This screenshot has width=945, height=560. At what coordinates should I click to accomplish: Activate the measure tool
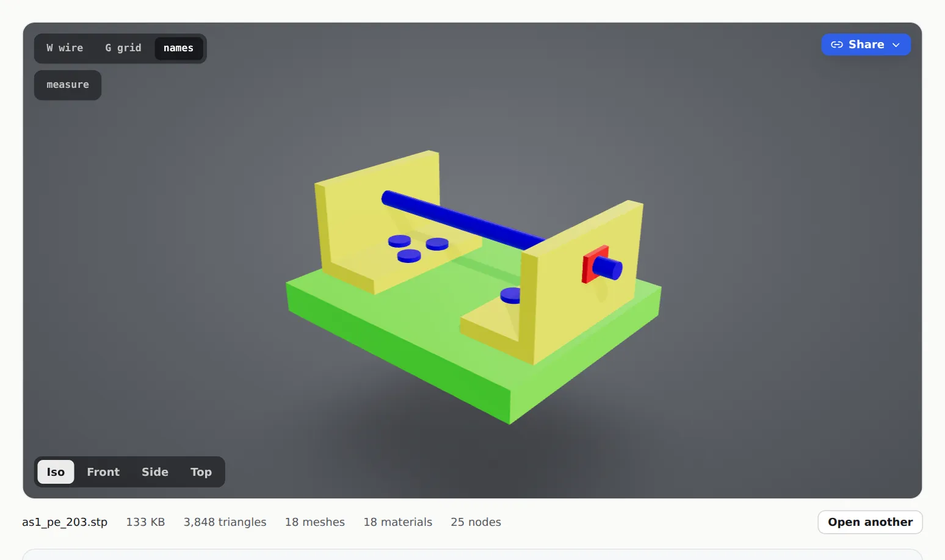click(68, 85)
